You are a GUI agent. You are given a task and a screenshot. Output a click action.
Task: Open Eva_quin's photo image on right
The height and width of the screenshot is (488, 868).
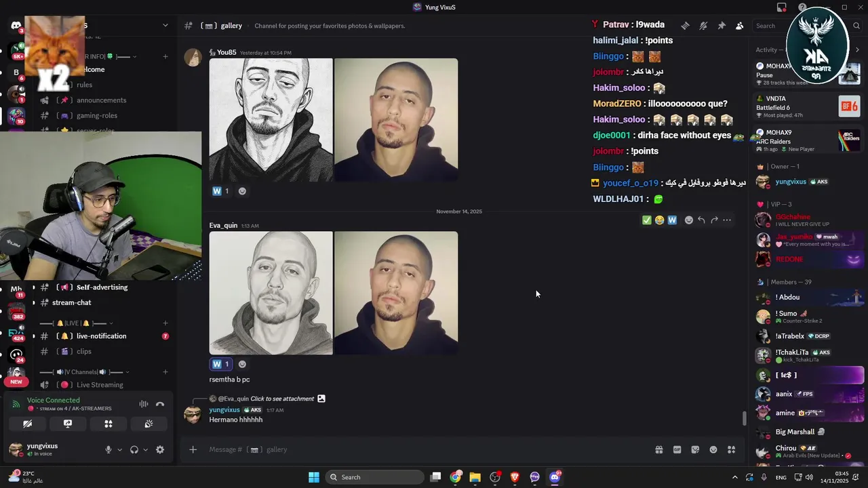tap(396, 293)
